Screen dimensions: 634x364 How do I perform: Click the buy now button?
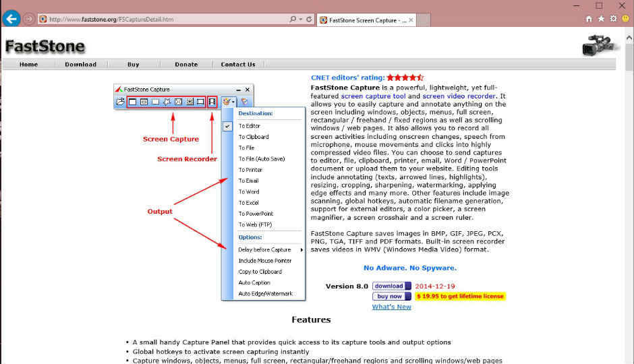point(391,296)
